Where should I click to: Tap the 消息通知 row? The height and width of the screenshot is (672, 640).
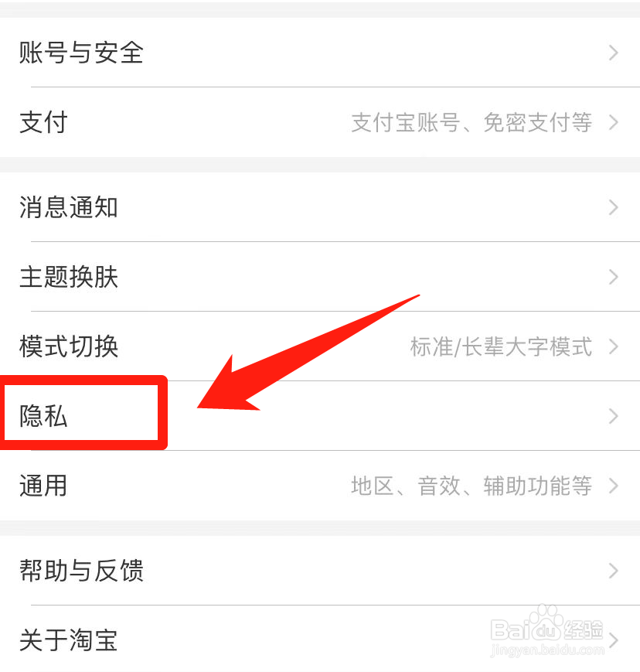[320, 207]
